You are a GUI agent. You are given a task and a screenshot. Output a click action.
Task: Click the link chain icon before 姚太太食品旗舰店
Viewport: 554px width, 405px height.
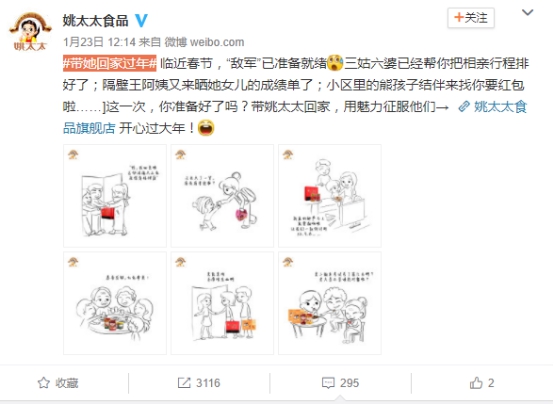pyautogui.click(x=464, y=106)
